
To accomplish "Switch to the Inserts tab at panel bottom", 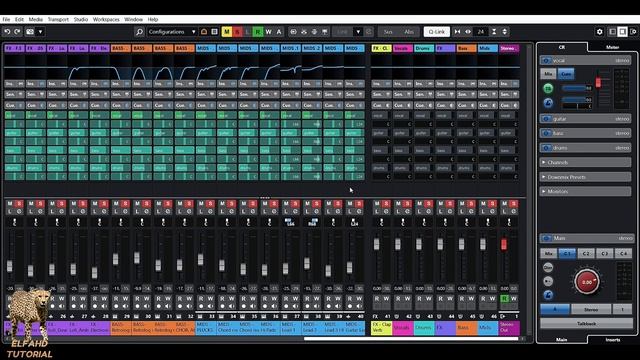I will point(613,340).
